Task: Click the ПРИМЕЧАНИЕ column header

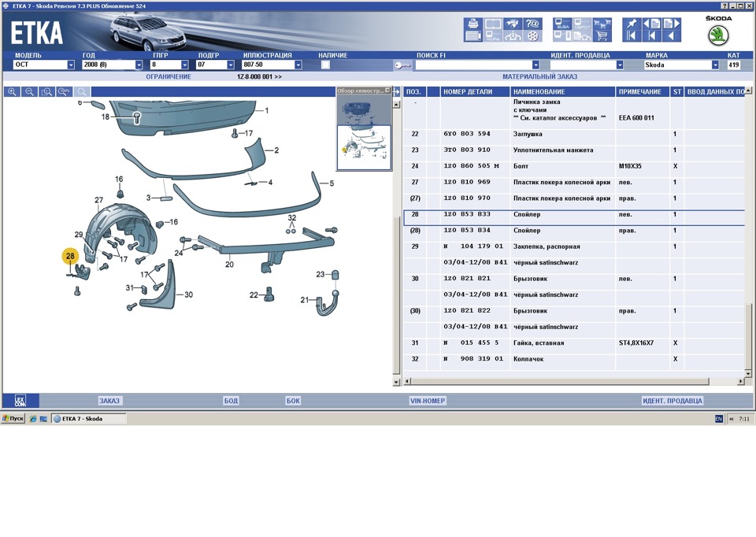Action: click(643, 91)
